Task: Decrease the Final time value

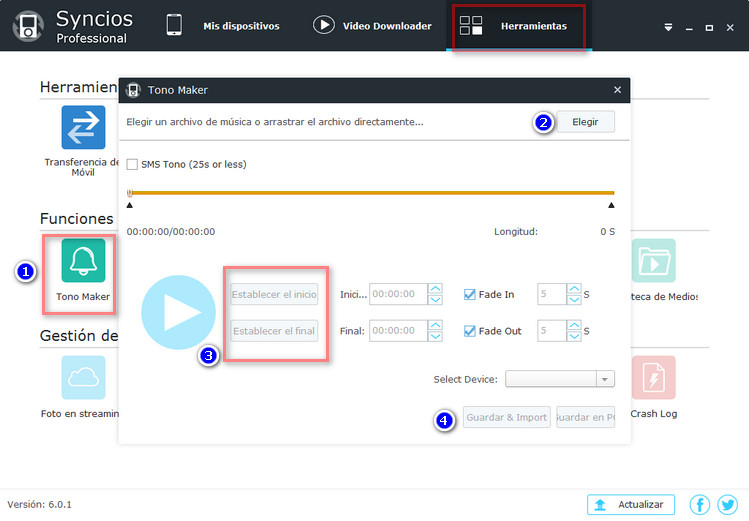Action: (x=435, y=337)
